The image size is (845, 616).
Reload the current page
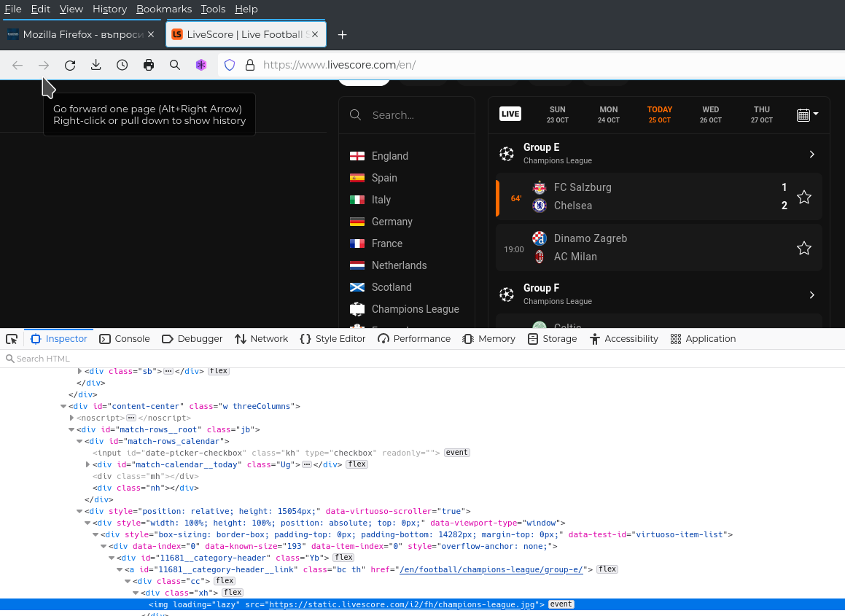(70, 65)
